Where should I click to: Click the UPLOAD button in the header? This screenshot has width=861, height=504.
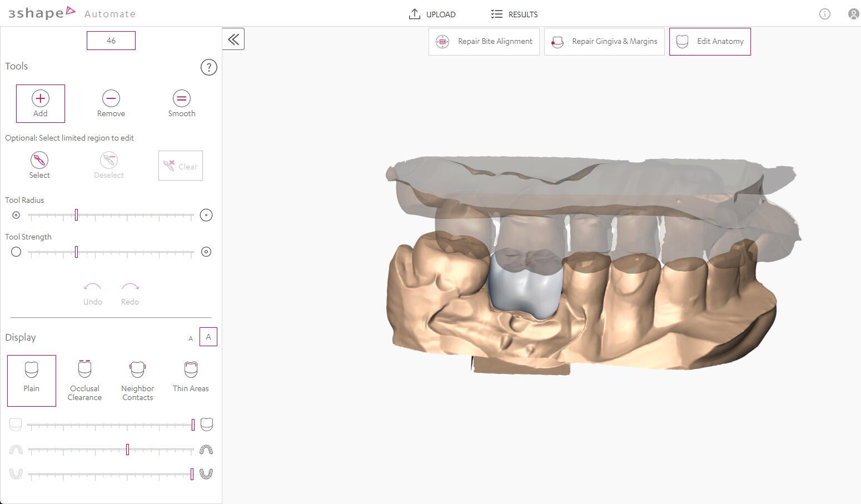point(432,14)
